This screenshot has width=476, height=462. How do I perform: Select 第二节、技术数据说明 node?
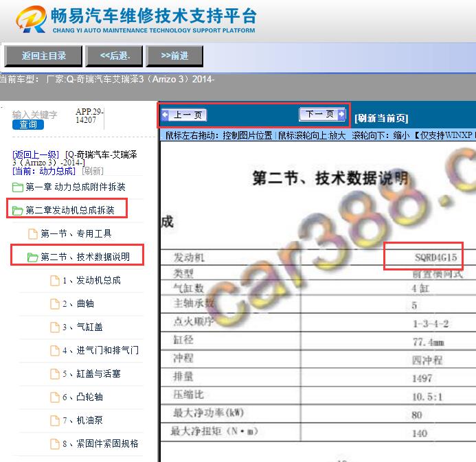(x=85, y=257)
